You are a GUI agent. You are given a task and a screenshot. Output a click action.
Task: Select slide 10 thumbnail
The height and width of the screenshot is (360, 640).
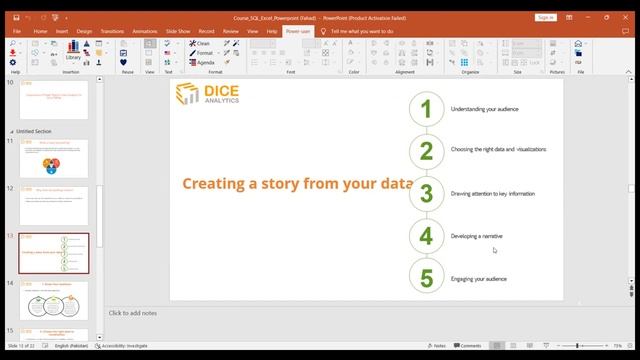tap(54, 100)
